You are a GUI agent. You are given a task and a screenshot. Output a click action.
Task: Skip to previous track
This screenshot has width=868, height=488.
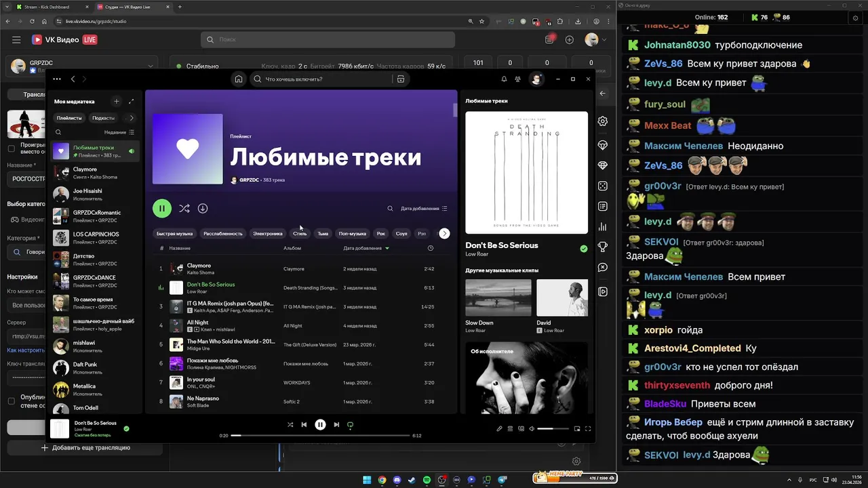point(304,425)
